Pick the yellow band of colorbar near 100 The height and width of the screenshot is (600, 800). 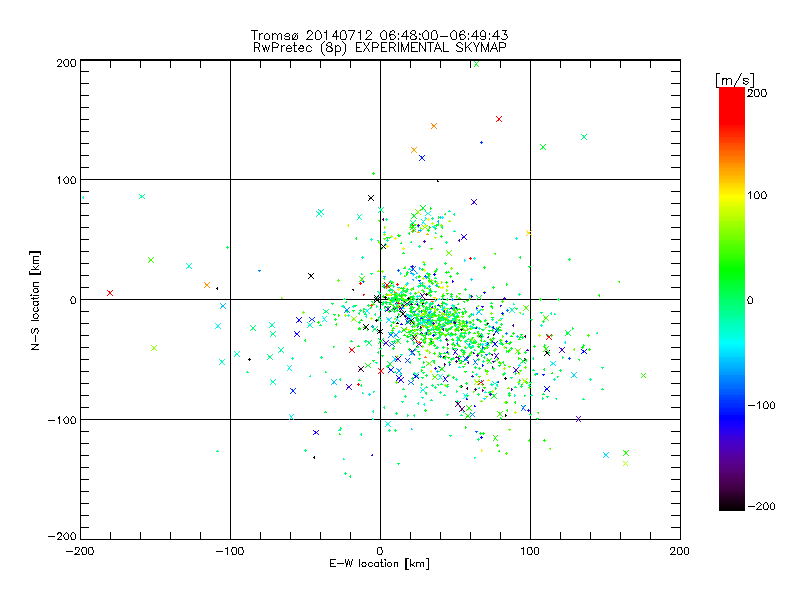pyautogui.click(x=732, y=196)
